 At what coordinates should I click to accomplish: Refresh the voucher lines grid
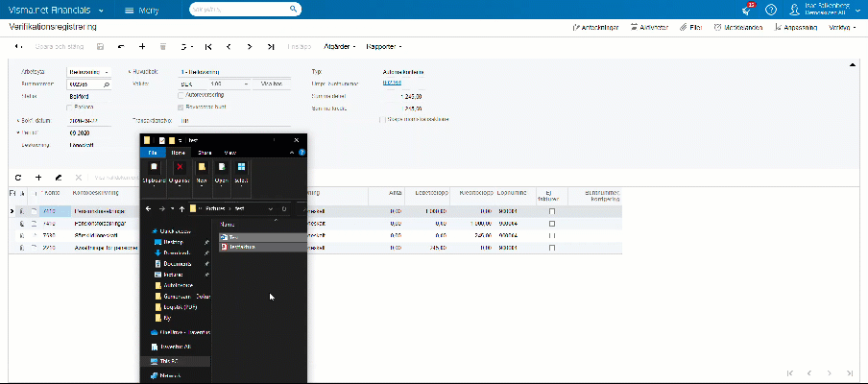pyautogui.click(x=17, y=178)
